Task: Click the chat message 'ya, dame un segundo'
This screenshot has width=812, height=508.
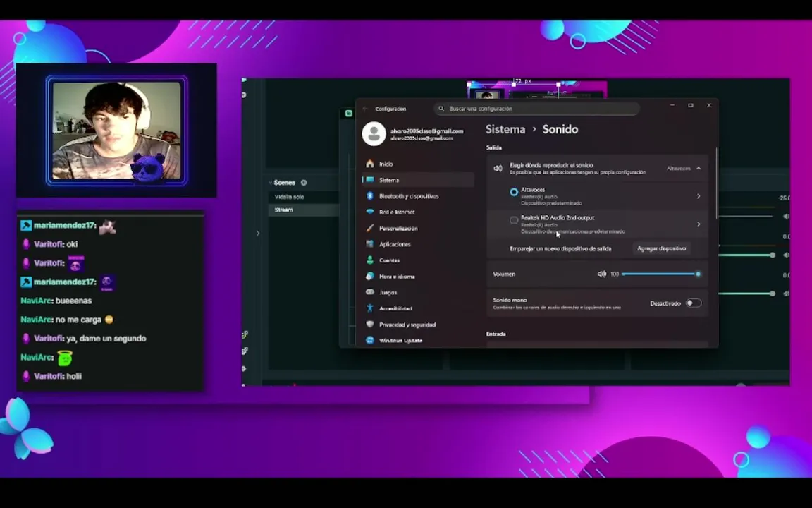Action: point(106,339)
